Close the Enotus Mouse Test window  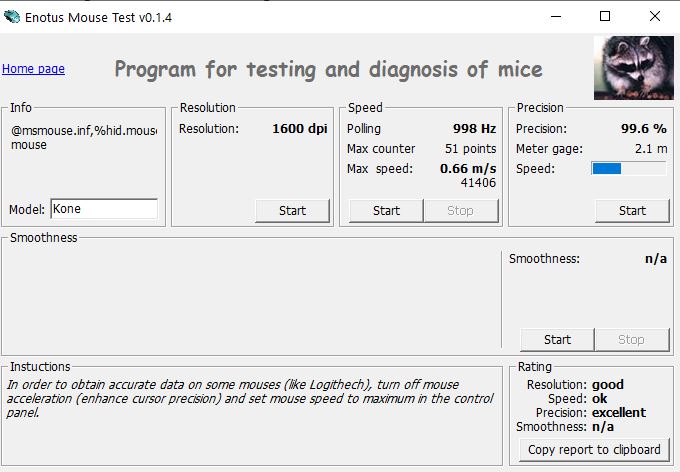point(655,16)
